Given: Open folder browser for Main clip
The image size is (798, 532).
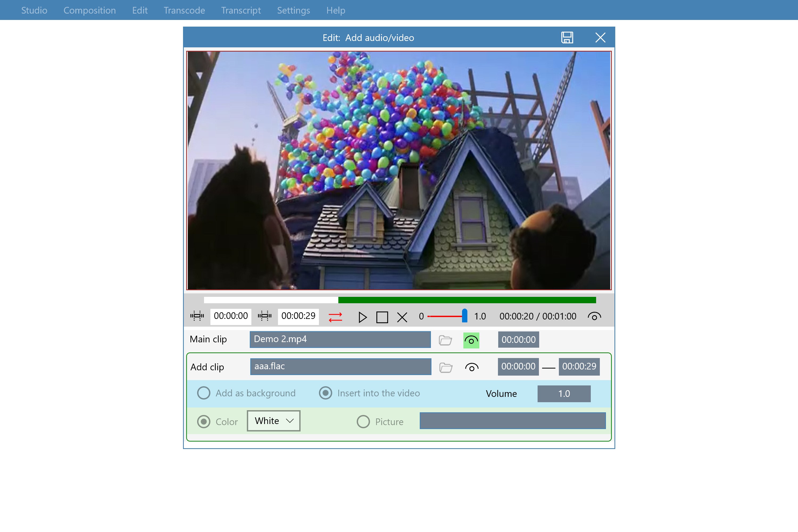Looking at the screenshot, I should coord(445,340).
